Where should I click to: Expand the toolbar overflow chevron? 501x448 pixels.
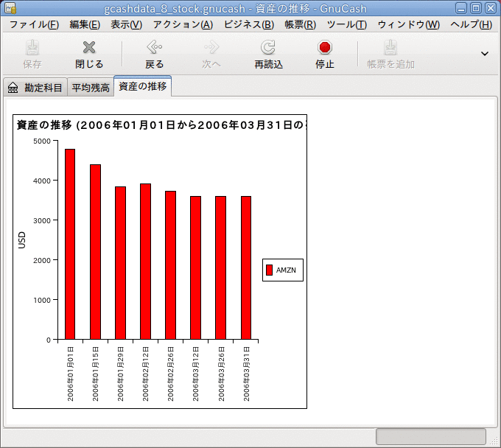485,53
